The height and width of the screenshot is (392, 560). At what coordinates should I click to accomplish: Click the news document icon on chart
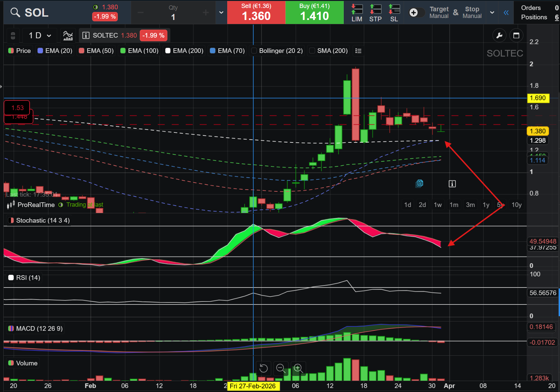419,183
